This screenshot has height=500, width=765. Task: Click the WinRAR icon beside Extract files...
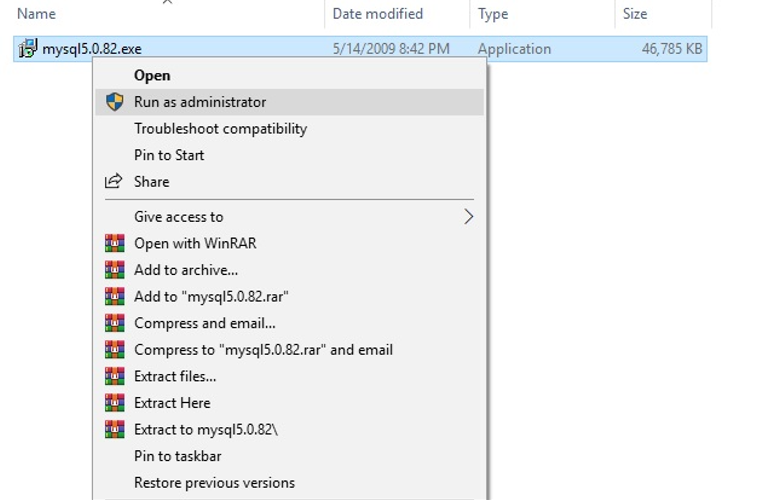[115, 376]
